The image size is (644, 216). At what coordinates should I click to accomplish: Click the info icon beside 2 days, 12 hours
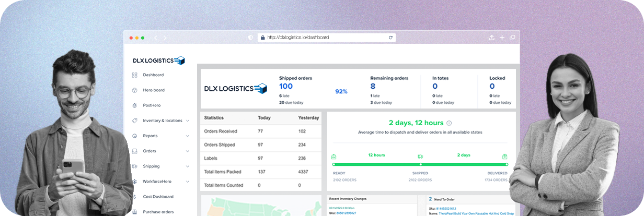(449, 124)
